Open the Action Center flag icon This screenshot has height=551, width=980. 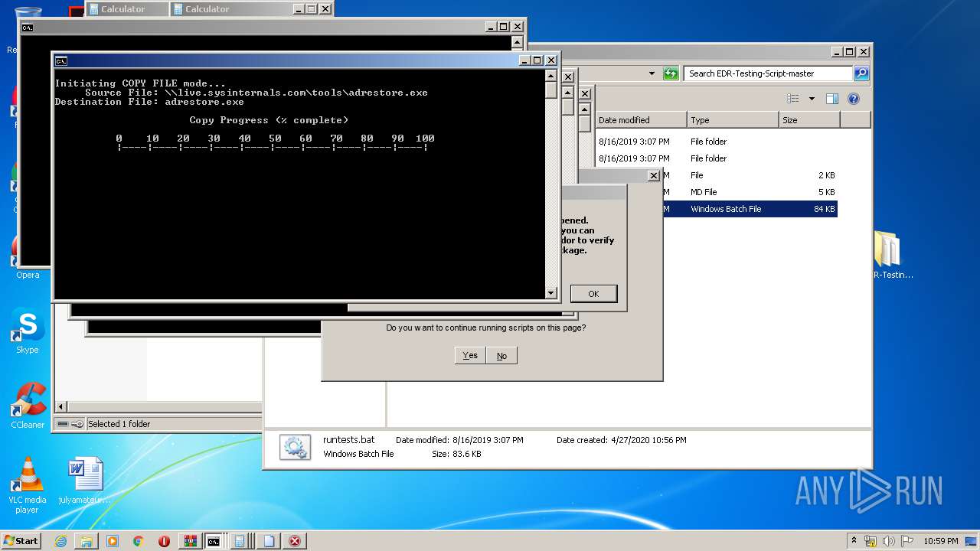click(x=907, y=541)
